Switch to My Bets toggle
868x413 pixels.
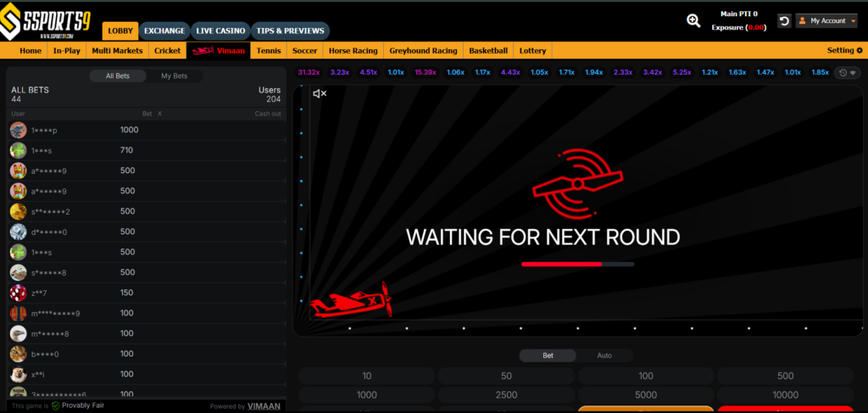[175, 76]
